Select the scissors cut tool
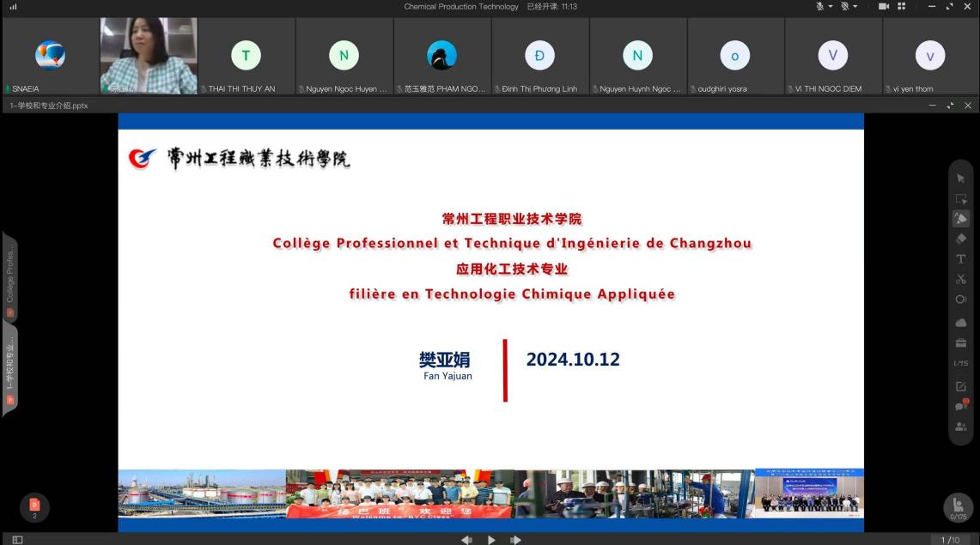 961,279
